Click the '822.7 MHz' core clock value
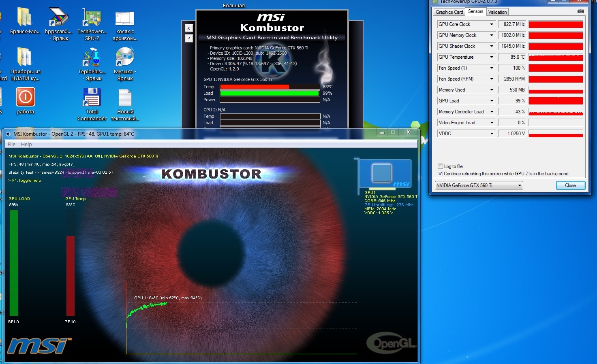The image size is (597, 364). [x=512, y=24]
